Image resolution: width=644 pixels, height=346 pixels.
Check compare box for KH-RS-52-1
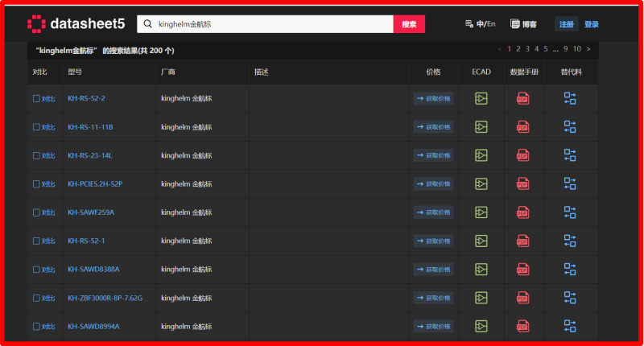click(x=36, y=241)
